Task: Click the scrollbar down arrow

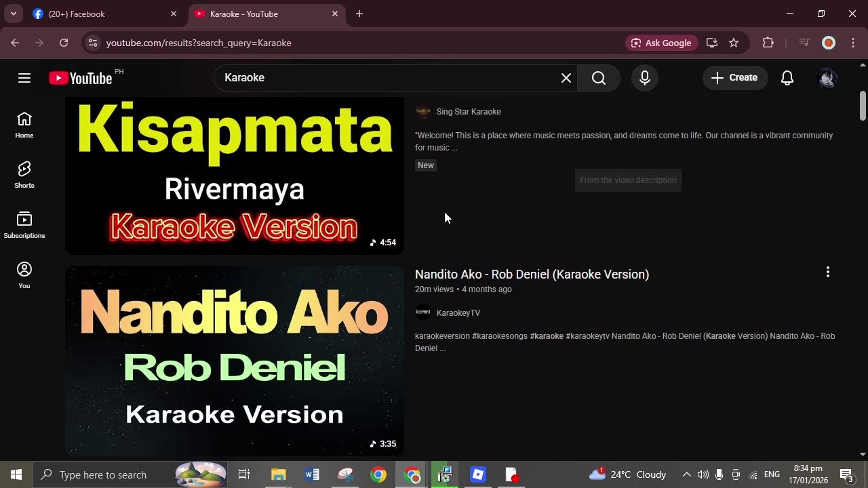Action: tap(863, 454)
